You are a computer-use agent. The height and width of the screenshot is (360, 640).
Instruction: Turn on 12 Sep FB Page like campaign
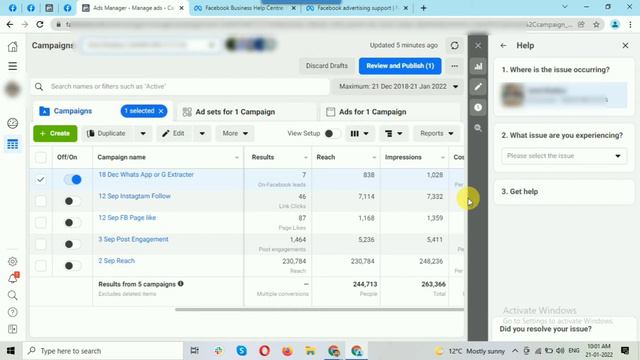point(73,222)
